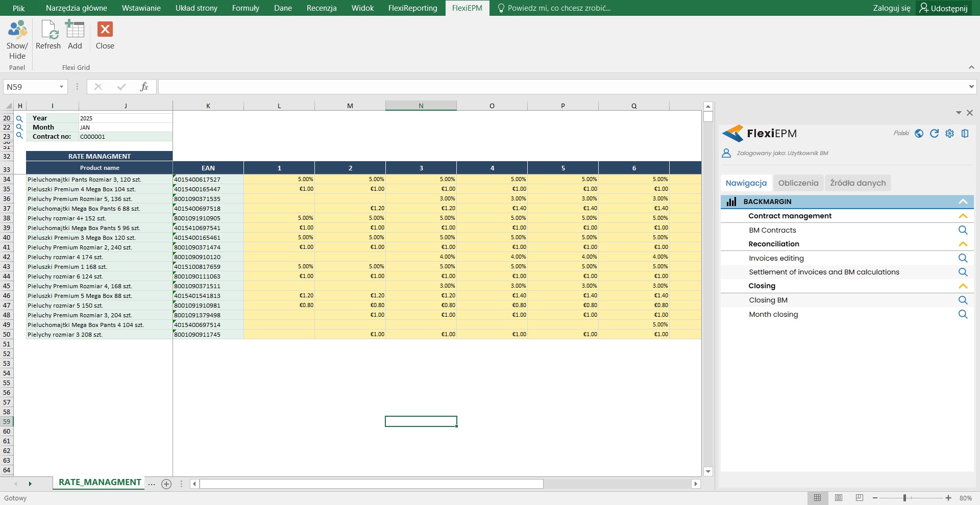Click the red Close icon in ribbon

[x=105, y=30]
